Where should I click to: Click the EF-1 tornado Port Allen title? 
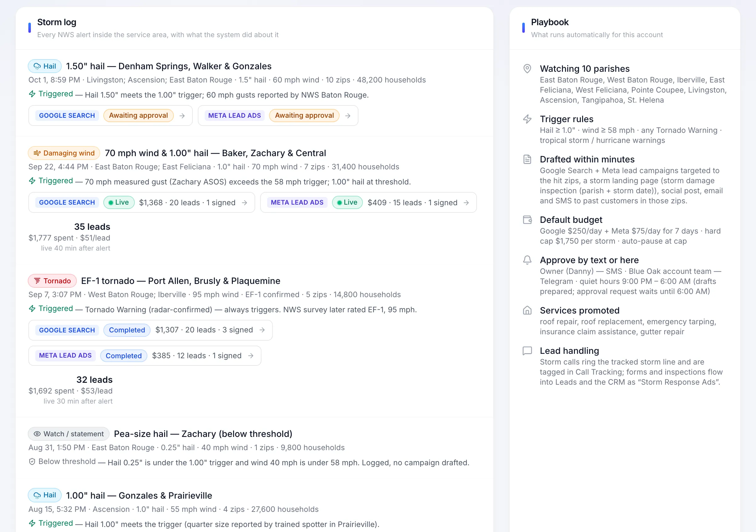[181, 281]
